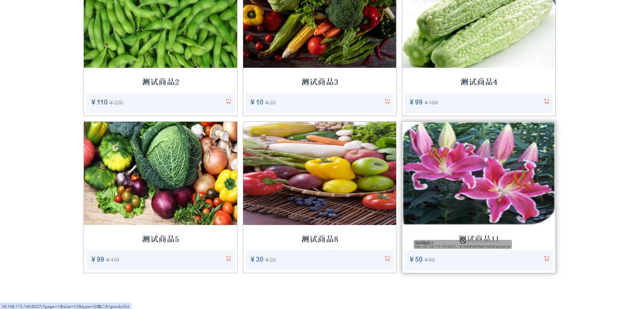Viewport: 644px width, 309px height.
Task: Open the yellow peppers and apples image
Action: [320, 173]
